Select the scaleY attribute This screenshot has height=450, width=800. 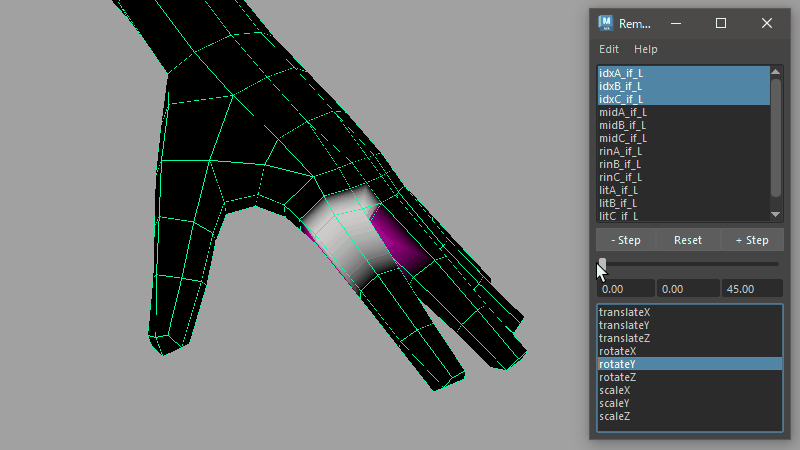click(x=616, y=403)
